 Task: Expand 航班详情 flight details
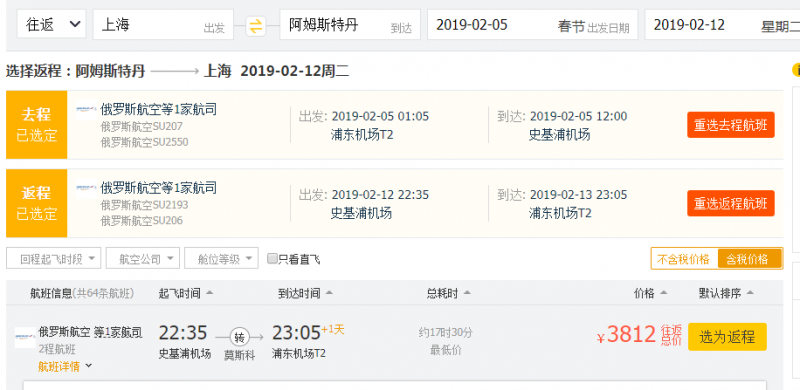[x=65, y=367]
